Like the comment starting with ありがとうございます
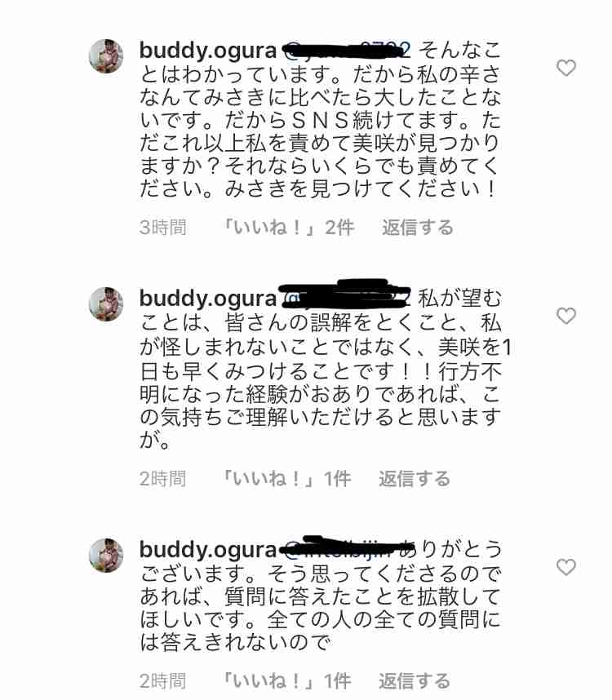Screen dimensions: 612x700 (x=566, y=567)
